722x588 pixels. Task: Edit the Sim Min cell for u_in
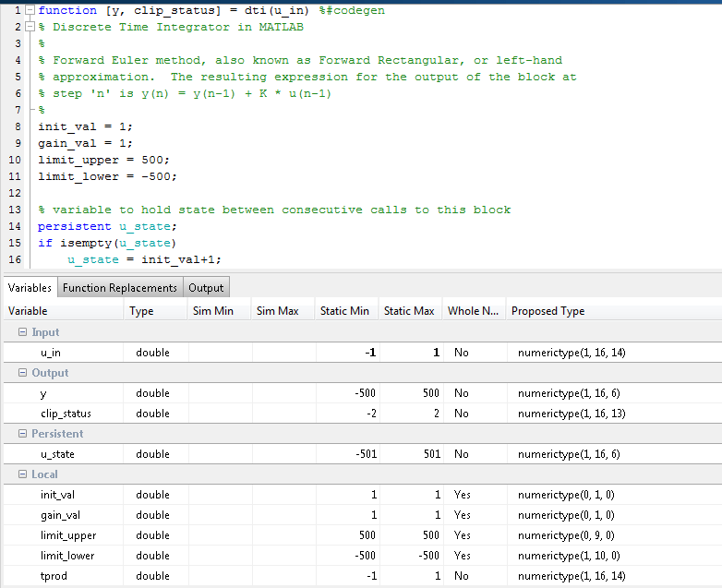click(x=220, y=353)
